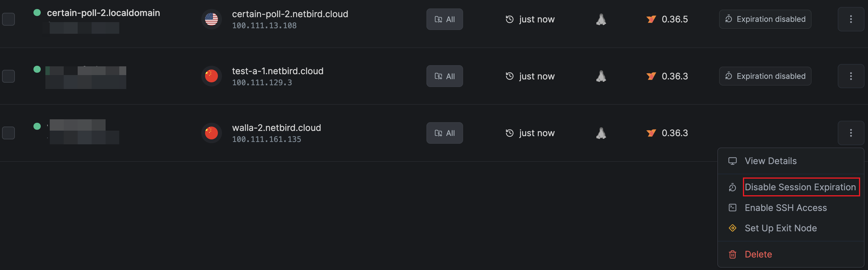Choose Disable Session Expiration from the menu
The height and width of the screenshot is (270, 868).
click(x=800, y=187)
